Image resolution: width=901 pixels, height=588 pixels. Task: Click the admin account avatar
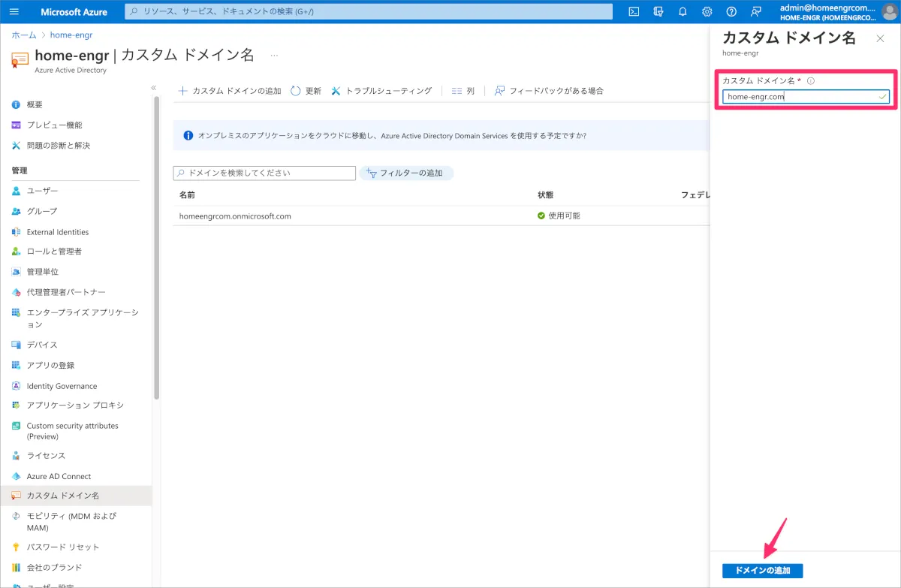click(x=889, y=12)
